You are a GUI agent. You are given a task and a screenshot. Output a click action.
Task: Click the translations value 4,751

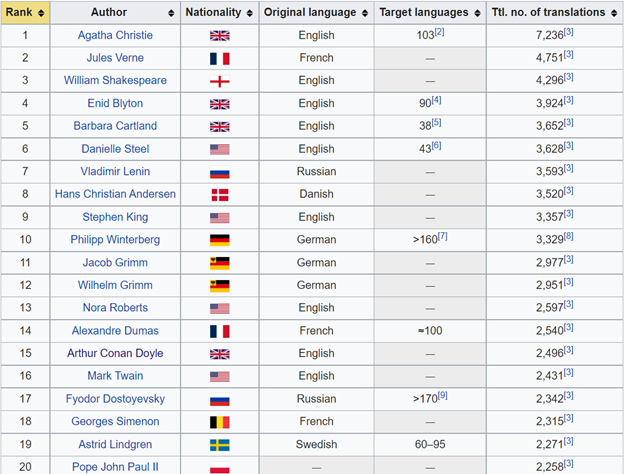(x=550, y=58)
